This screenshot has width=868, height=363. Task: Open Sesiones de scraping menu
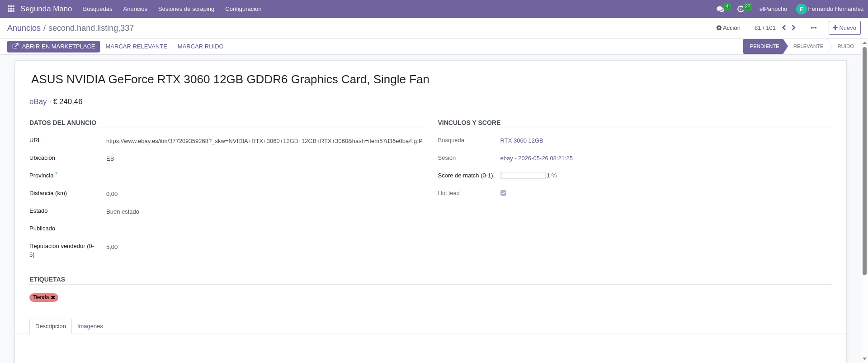click(186, 9)
